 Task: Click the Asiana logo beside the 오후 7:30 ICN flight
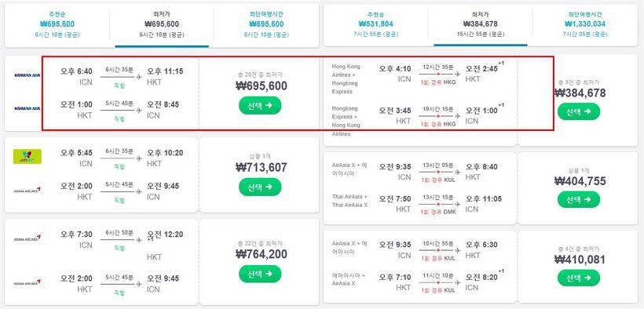coord(27,238)
